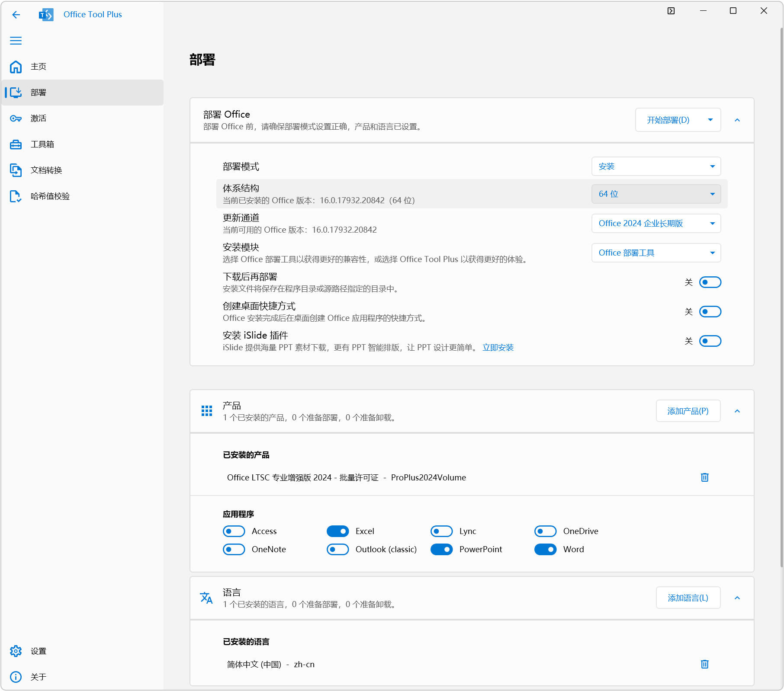This screenshot has width=784, height=691.
Task: Delete ProPlus2024Volume product with trash icon
Action: pos(705,477)
